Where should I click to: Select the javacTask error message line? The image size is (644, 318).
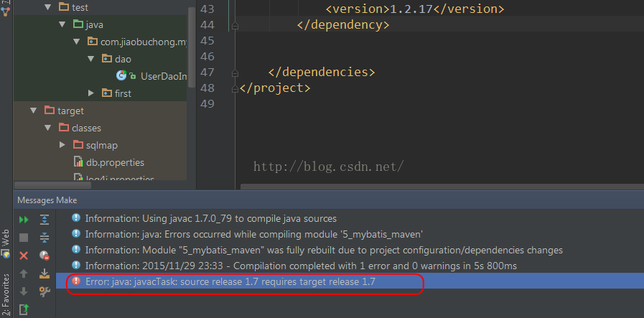click(230, 282)
